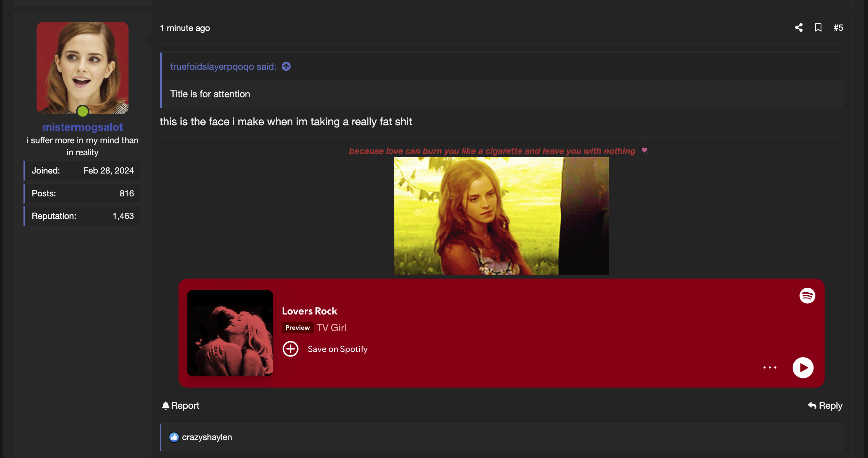Click the Save on Spotify text

(x=338, y=349)
